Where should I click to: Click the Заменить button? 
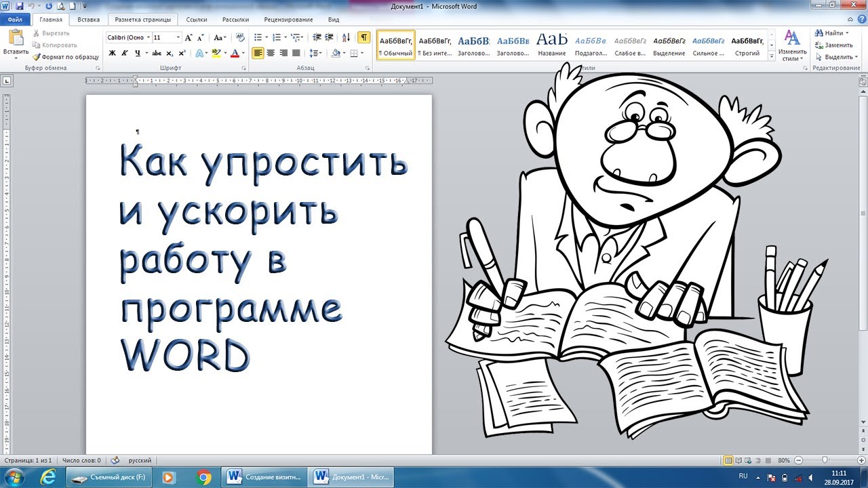[x=833, y=45]
